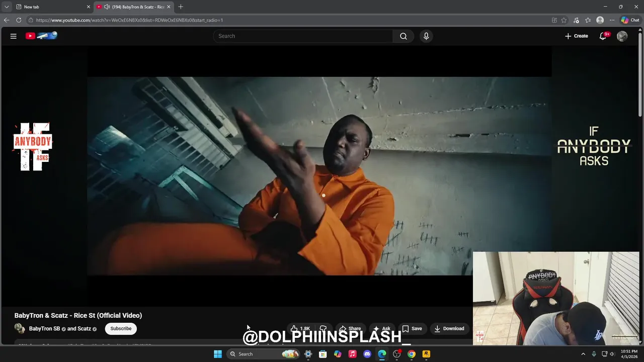Close the New tab browser tab
Screen dimensions: 644x362
pyautogui.click(x=89, y=7)
